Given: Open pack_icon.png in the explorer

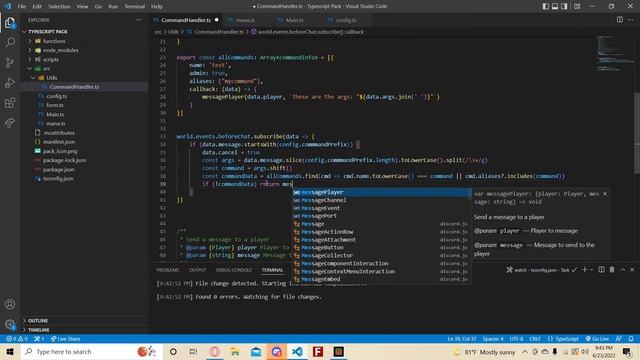Looking at the screenshot, I should tap(84, 151).
